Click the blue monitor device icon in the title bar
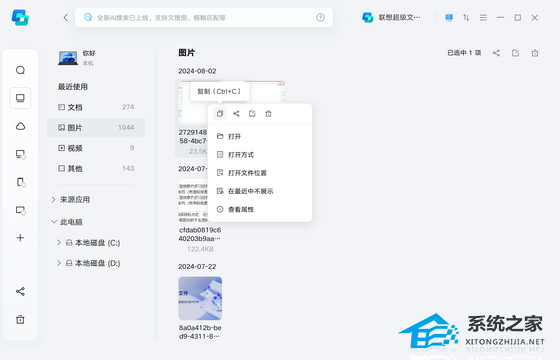 [x=449, y=18]
